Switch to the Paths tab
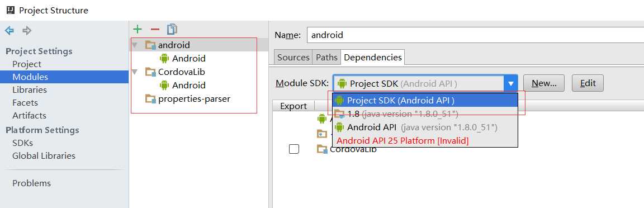 click(326, 58)
